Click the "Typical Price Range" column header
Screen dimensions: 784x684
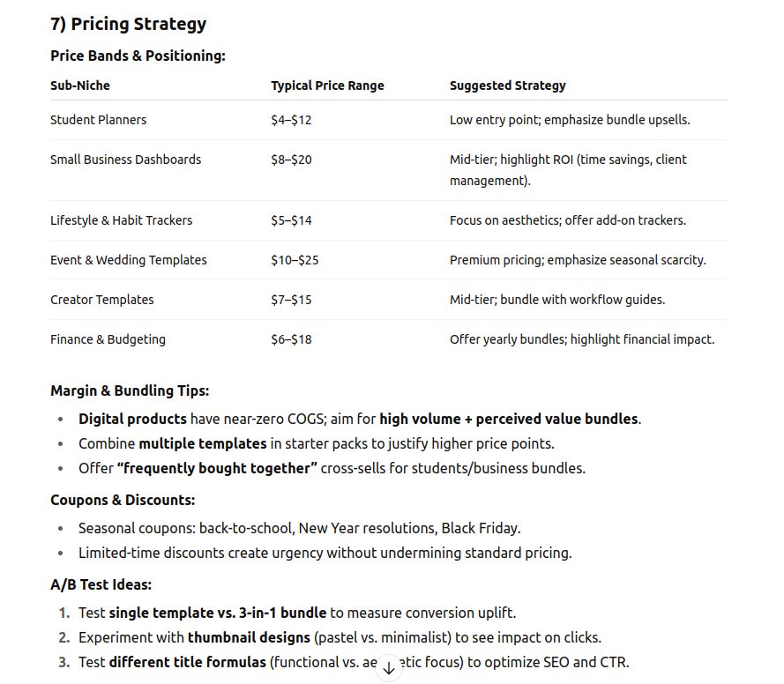(x=327, y=85)
